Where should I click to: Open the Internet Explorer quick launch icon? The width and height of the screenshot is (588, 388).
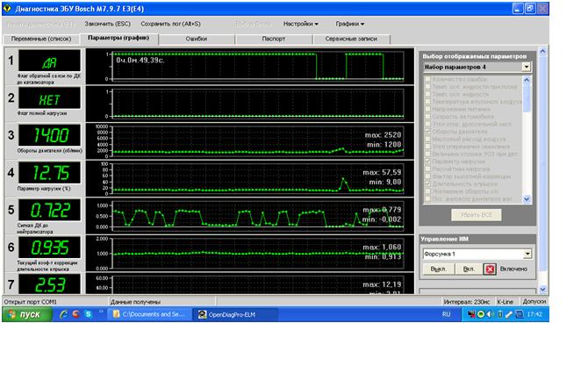tap(63, 313)
